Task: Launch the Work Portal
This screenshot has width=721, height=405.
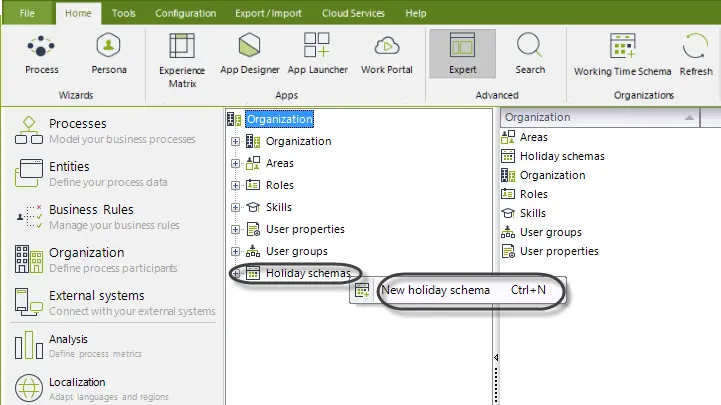Action: (x=387, y=54)
